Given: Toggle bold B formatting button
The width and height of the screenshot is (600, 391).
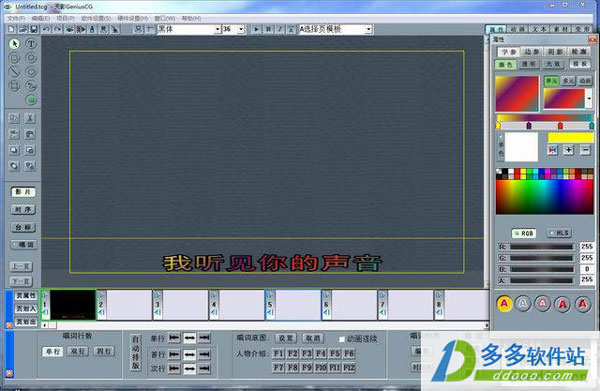Looking at the screenshot, I should [268, 29].
